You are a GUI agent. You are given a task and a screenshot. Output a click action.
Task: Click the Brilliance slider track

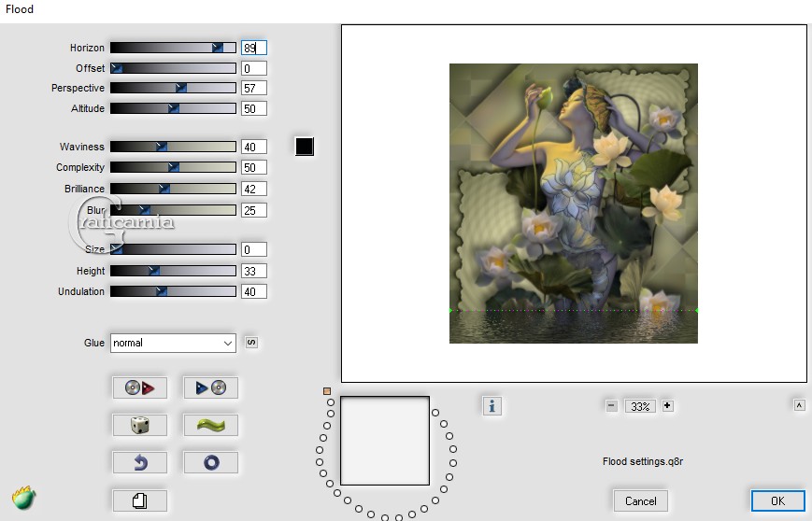click(173, 189)
